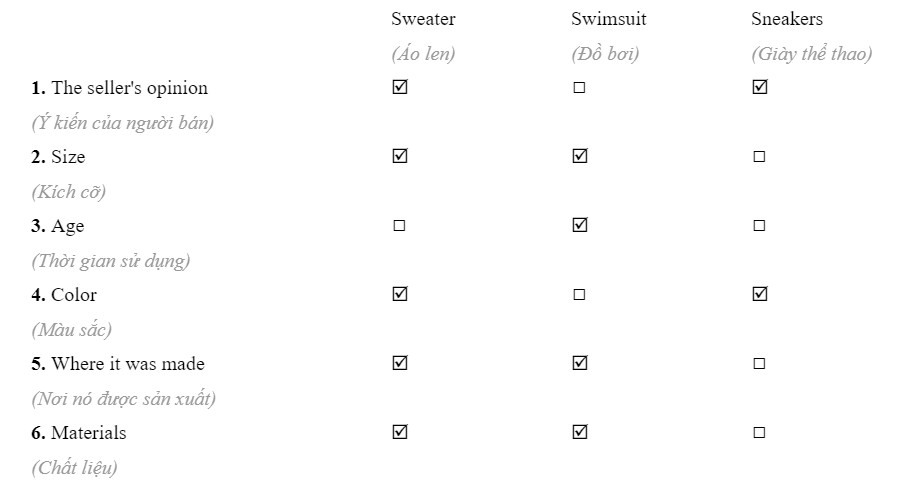Uncheck the Swimsuit box for Size
The image size is (924, 483).
click(579, 157)
